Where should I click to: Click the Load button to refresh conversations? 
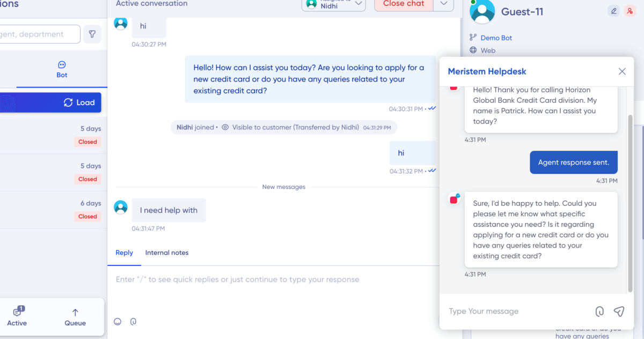pos(80,102)
